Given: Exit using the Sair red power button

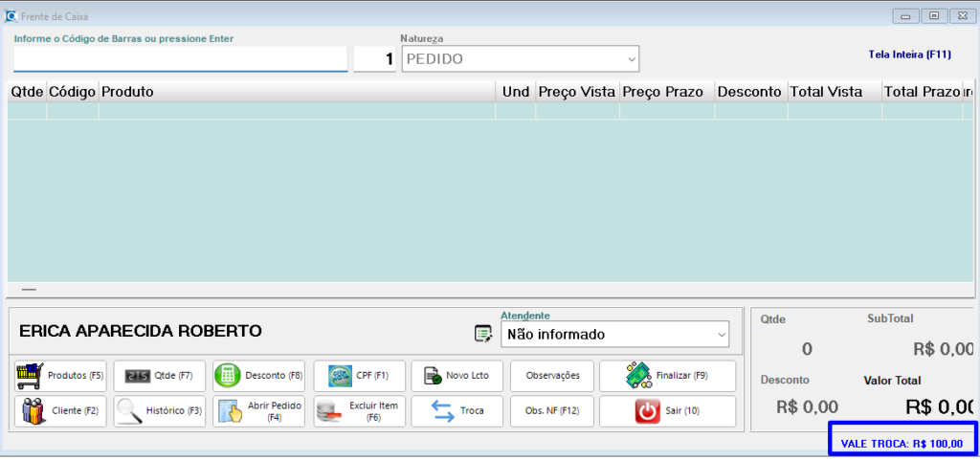Looking at the screenshot, I should 667,411.
